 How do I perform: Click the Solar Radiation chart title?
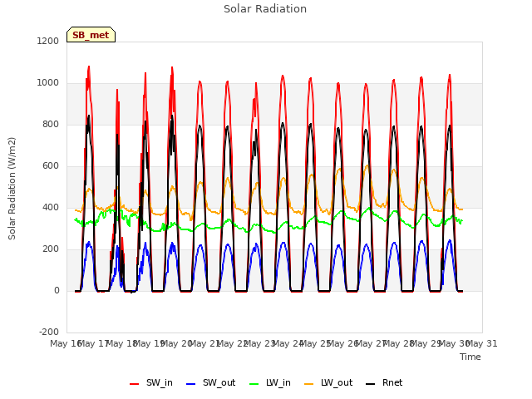265,9
